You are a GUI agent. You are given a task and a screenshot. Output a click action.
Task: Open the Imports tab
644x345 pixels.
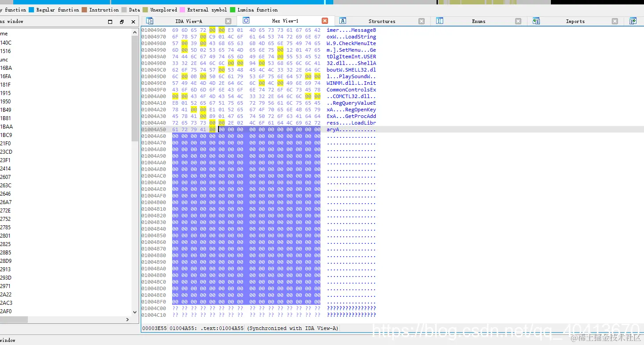(575, 21)
